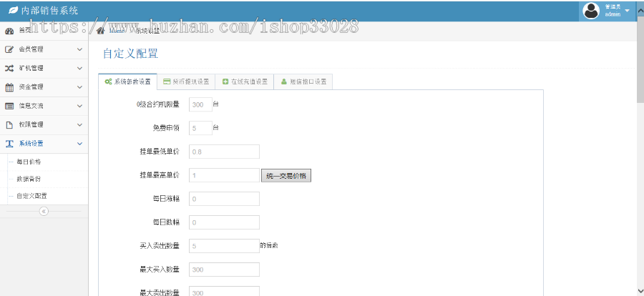Click the 0级合约机限量 input field

click(200, 104)
